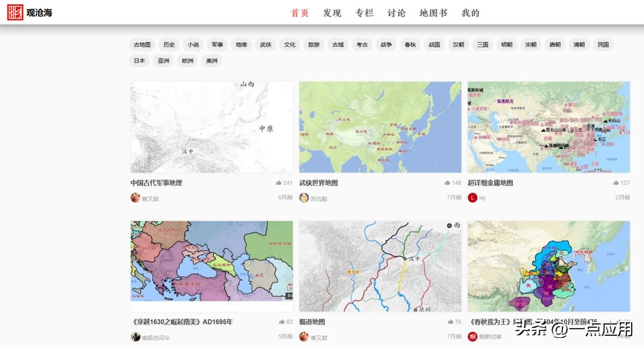Choose the 三国 tag filter
Screen dimensions: 644x347
482,45
